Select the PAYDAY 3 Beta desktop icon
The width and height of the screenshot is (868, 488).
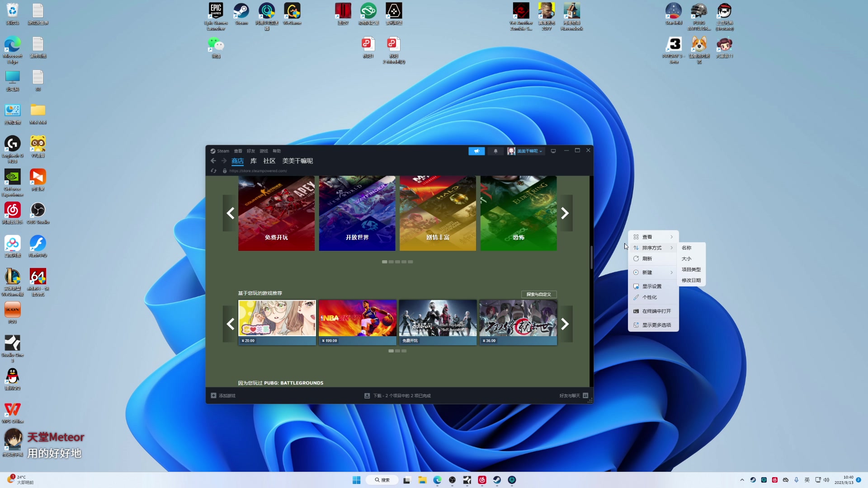674,50
